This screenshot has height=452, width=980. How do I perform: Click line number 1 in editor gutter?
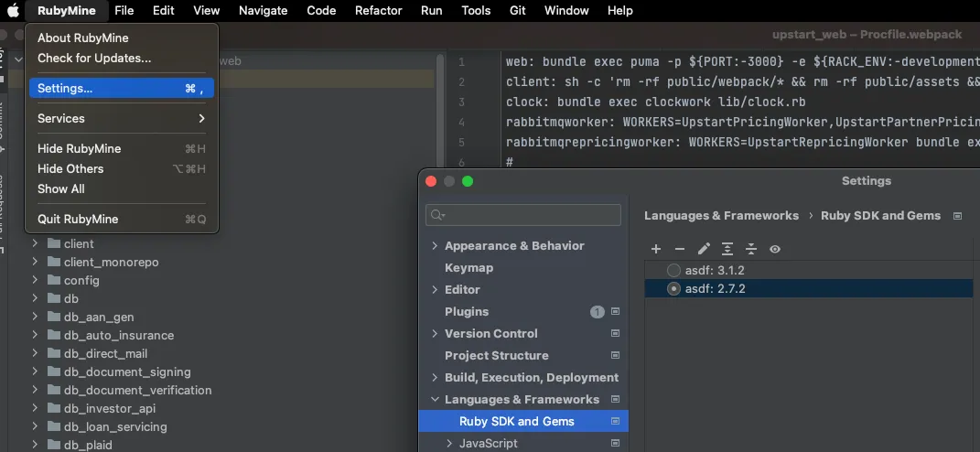click(x=461, y=62)
